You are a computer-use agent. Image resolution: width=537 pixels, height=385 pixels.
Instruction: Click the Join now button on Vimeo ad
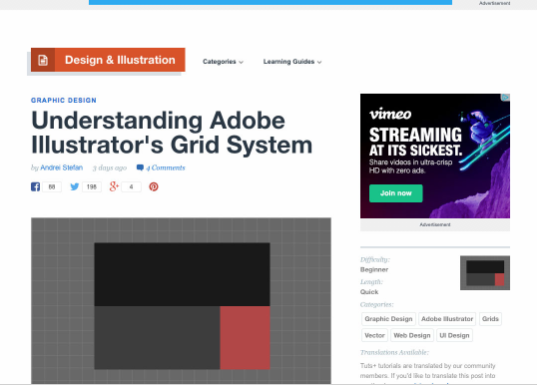pos(396,193)
